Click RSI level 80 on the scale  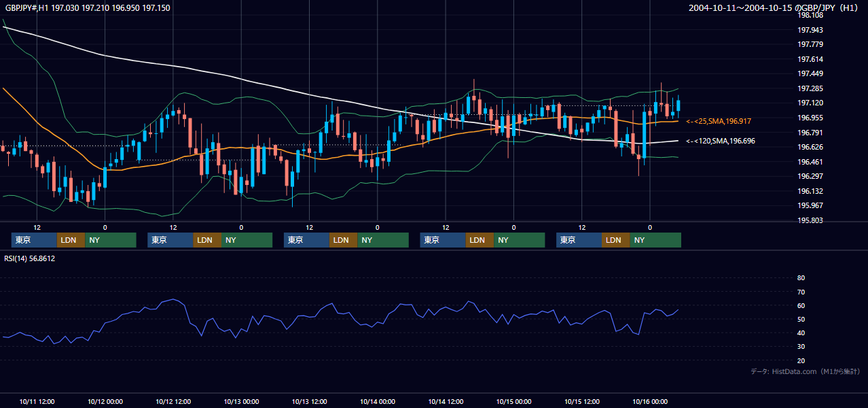pos(801,278)
